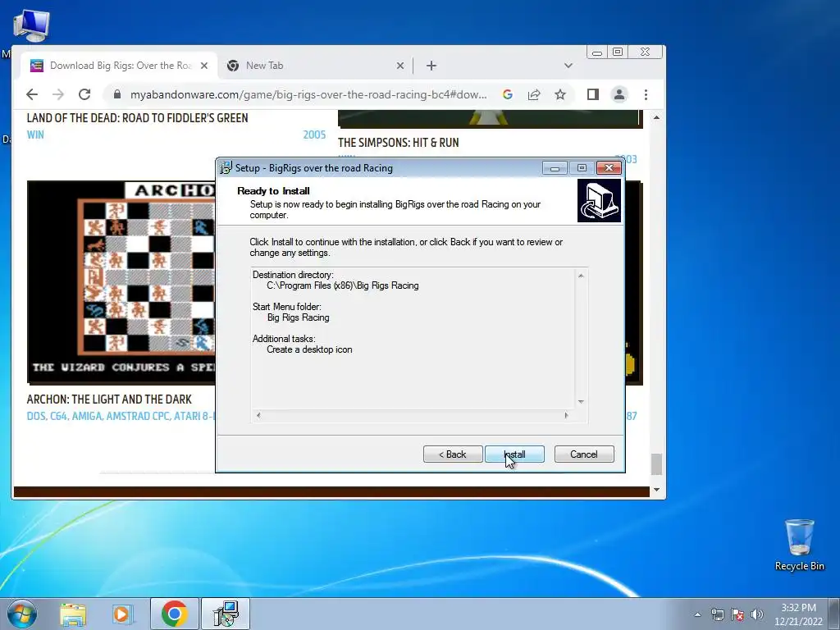Screen dimensions: 840x630
Task: Open Land of the Dead game link
Action: (137, 118)
